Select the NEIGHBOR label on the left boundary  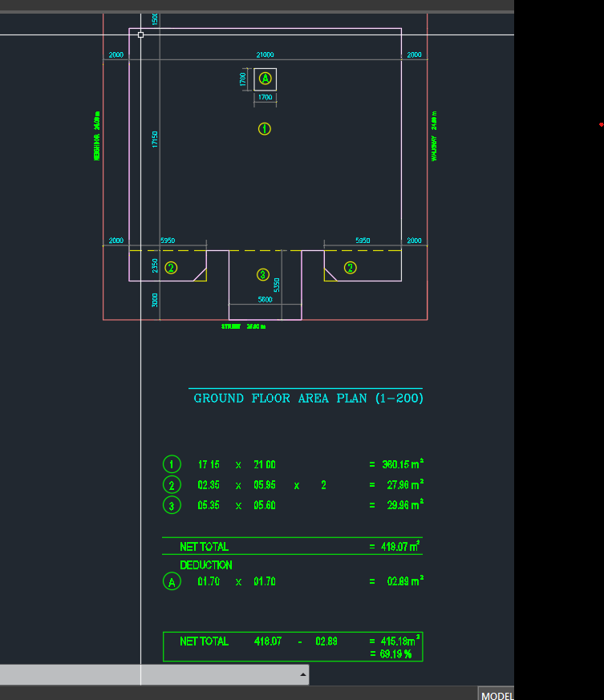click(x=97, y=147)
